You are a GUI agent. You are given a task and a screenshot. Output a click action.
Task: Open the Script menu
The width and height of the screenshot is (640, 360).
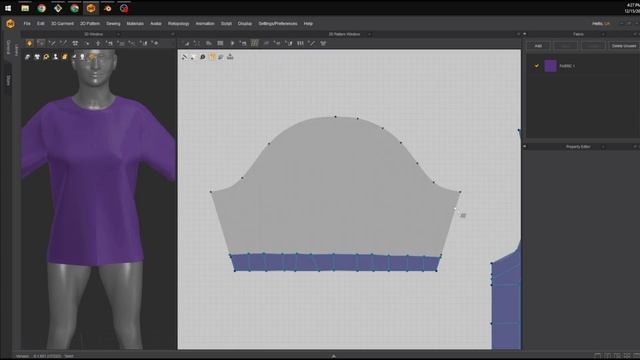pyautogui.click(x=226, y=24)
